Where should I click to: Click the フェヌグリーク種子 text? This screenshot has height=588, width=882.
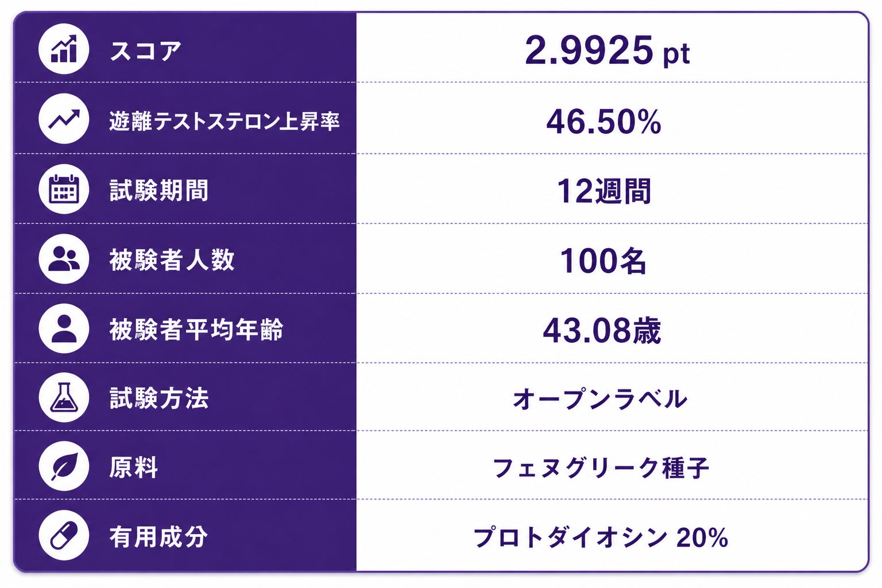click(601, 468)
